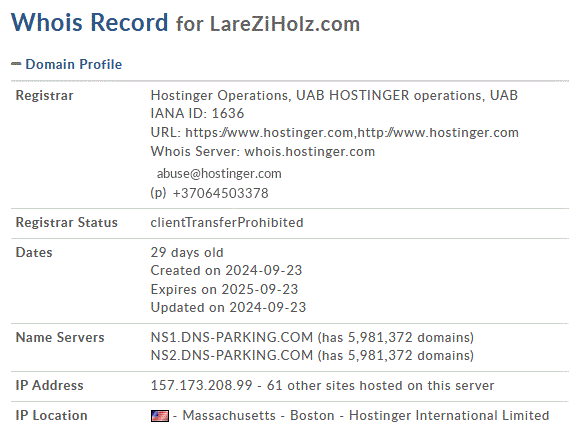Select the Dates row label
The image size is (570, 430).
click(x=34, y=253)
